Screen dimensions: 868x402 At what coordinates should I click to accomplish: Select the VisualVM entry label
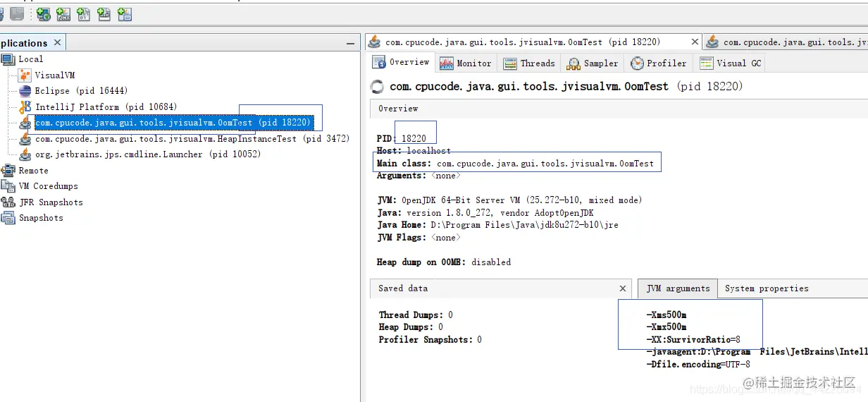click(55, 75)
